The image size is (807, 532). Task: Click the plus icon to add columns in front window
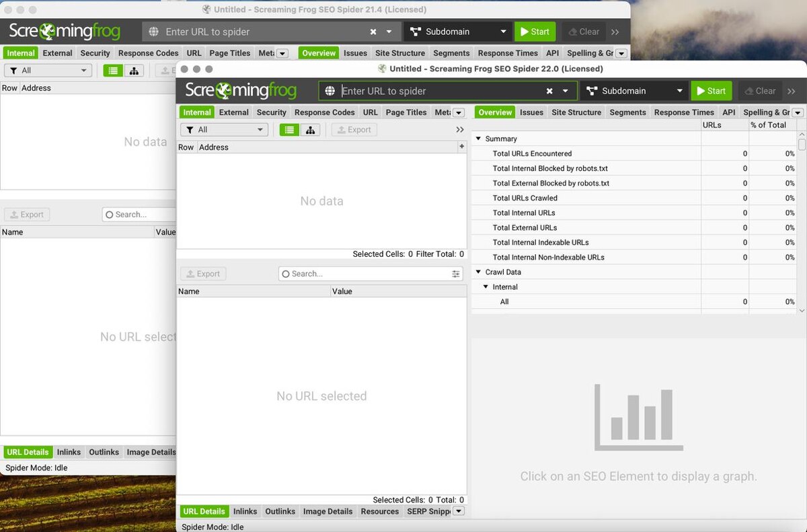pos(462,147)
